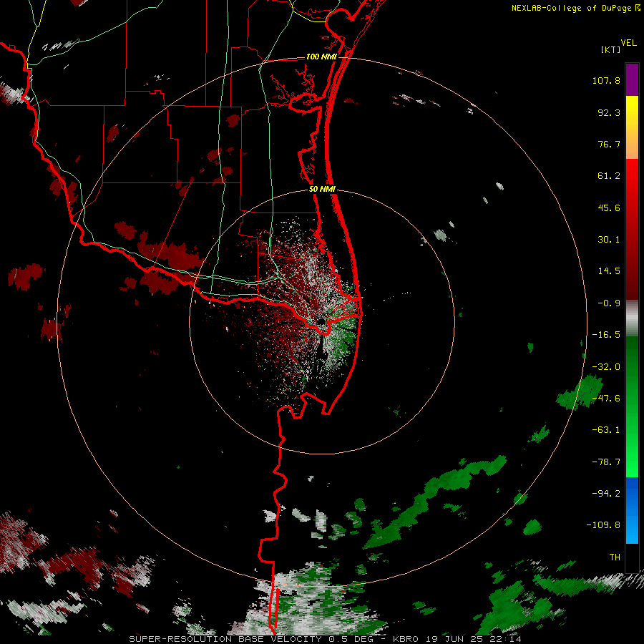Click the TH label on the legend
644x644 pixels.
click(x=615, y=557)
